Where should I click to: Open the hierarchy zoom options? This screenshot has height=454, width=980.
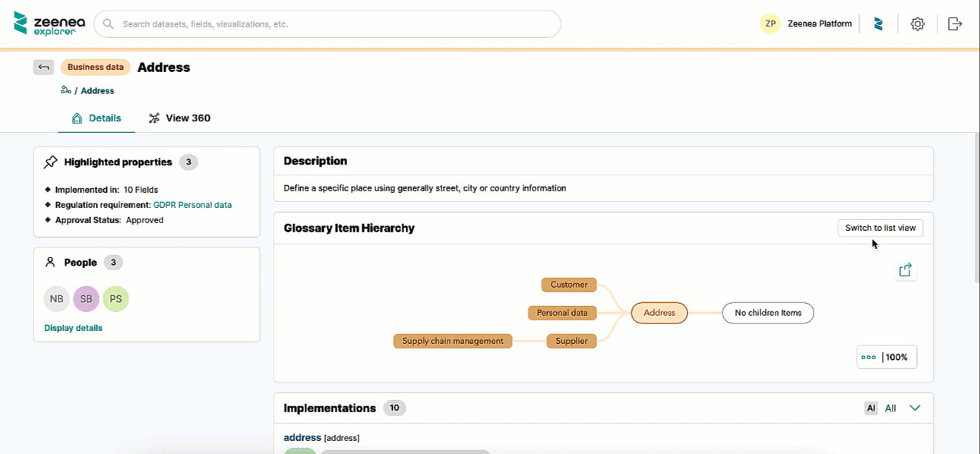pyautogui.click(x=869, y=357)
